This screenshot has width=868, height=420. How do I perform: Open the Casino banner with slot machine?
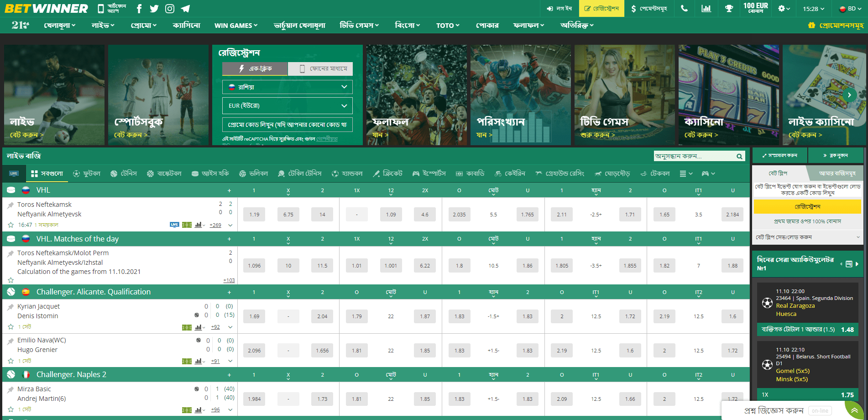[729, 95]
